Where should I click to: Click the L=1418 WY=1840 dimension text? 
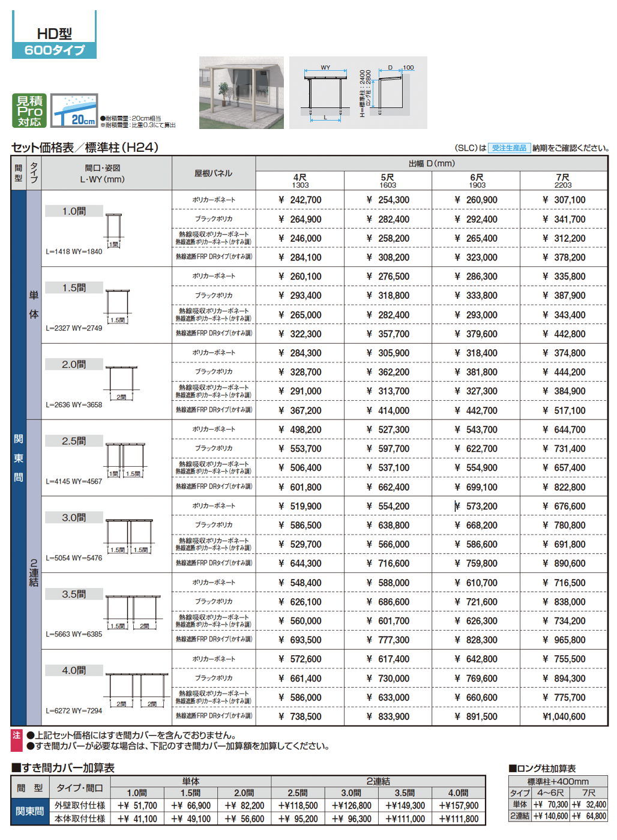74,251
